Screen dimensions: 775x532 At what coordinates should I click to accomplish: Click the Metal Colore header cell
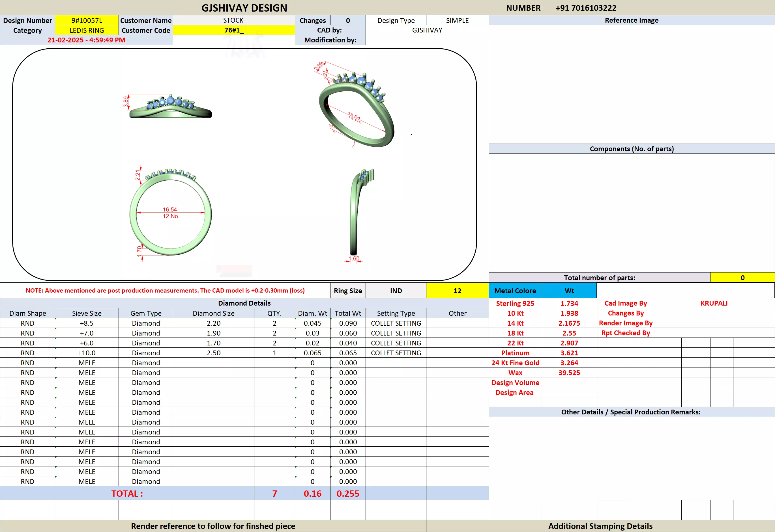[x=515, y=291]
